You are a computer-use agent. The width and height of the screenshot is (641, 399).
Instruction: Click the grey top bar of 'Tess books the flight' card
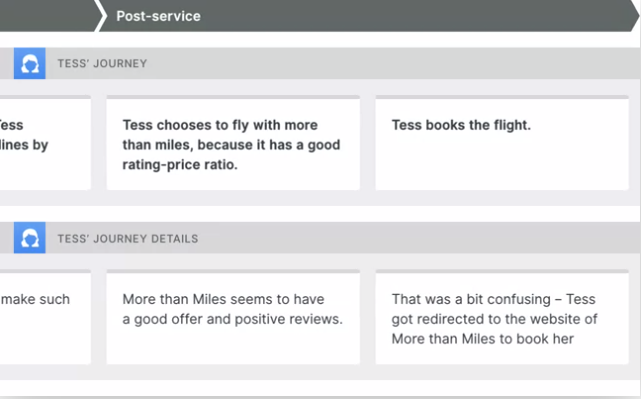point(502,97)
